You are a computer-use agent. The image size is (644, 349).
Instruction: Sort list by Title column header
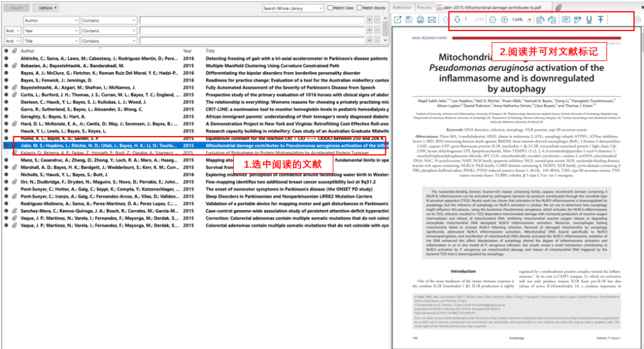(x=210, y=51)
